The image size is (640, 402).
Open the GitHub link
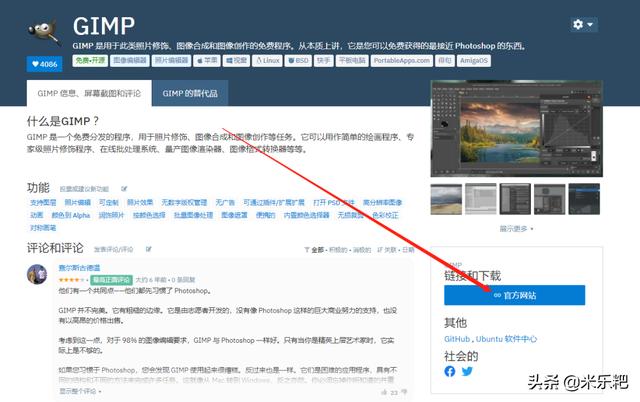click(457, 339)
